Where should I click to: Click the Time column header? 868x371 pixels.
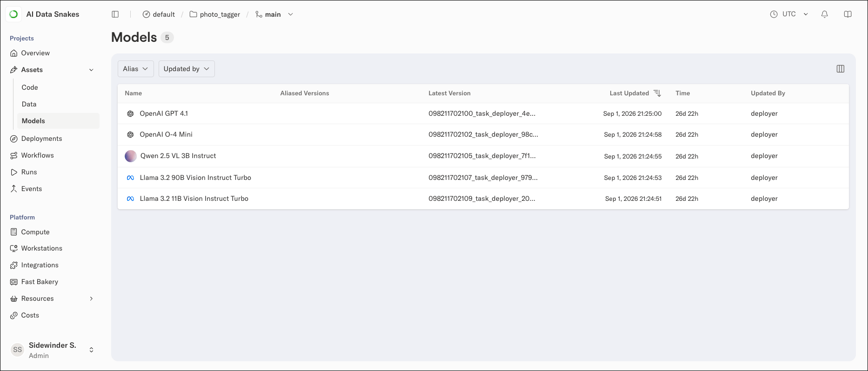(x=683, y=93)
